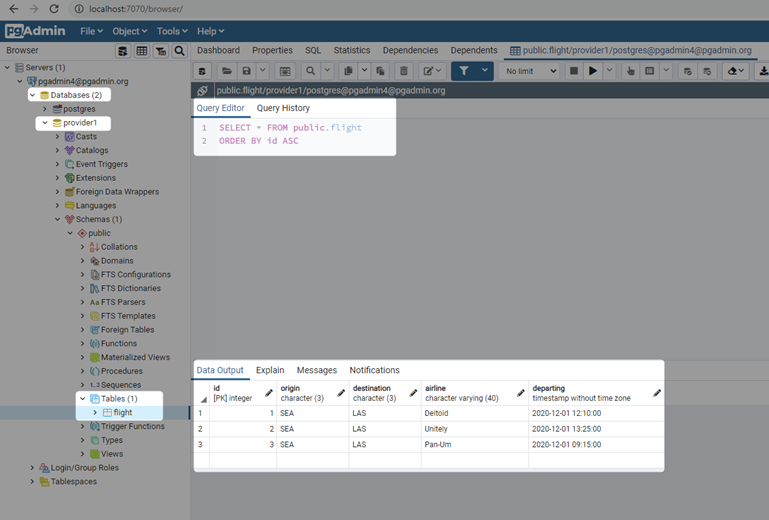Click the Rollback transaction icon
Image resolution: width=769 pixels, height=520 pixels.
tap(707, 71)
